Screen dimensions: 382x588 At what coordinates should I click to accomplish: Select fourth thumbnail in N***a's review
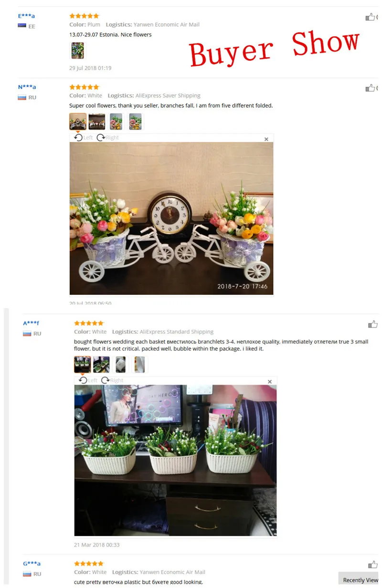(x=135, y=122)
